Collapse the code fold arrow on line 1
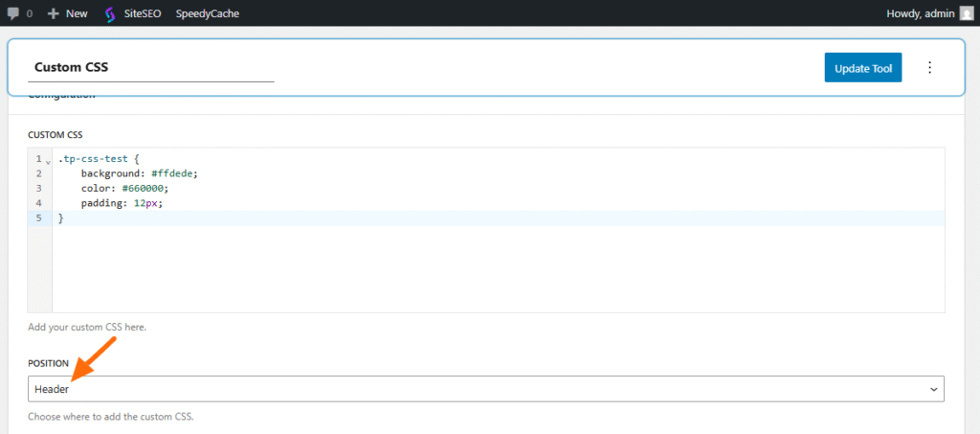The image size is (980, 434). [x=48, y=161]
